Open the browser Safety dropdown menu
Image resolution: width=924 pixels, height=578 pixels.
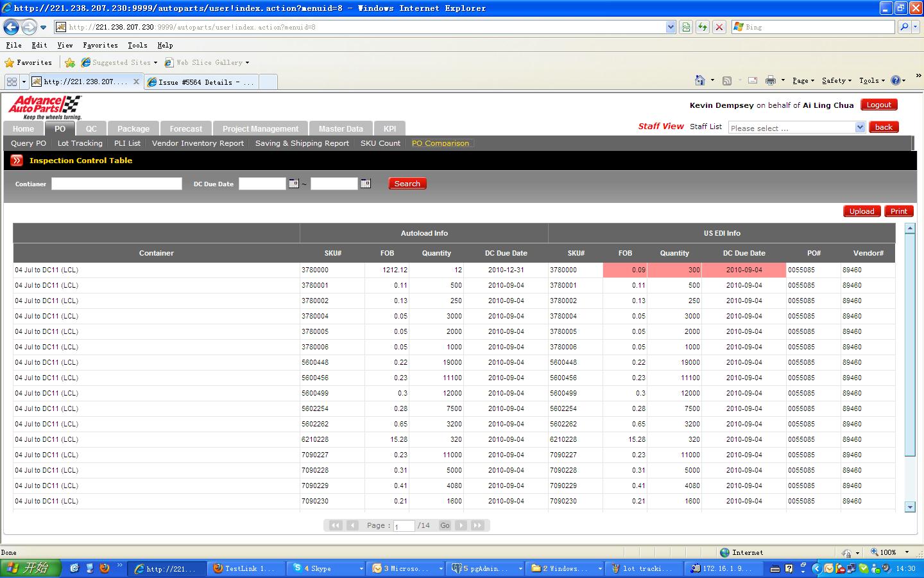click(836, 80)
